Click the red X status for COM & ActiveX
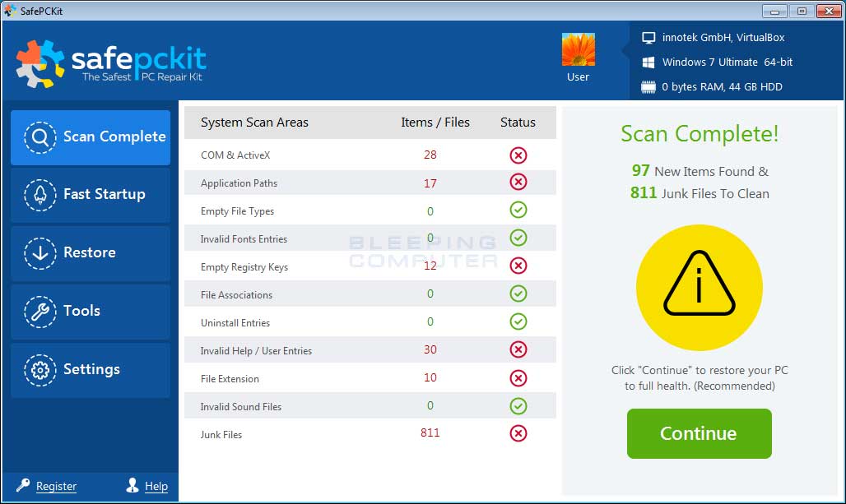This screenshot has height=504, width=846. (518, 155)
